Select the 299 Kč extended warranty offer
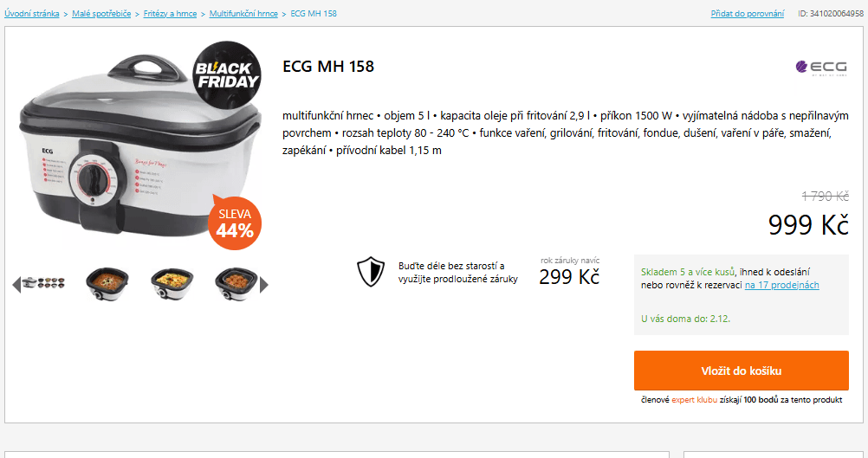Image resolution: width=868 pixels, height=458 pixels. coord(569,276)
